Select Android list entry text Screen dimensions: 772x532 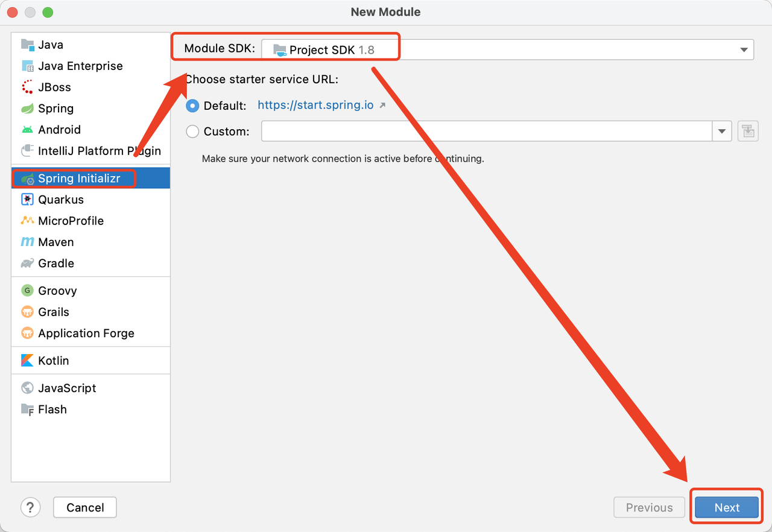click(59, 130)
